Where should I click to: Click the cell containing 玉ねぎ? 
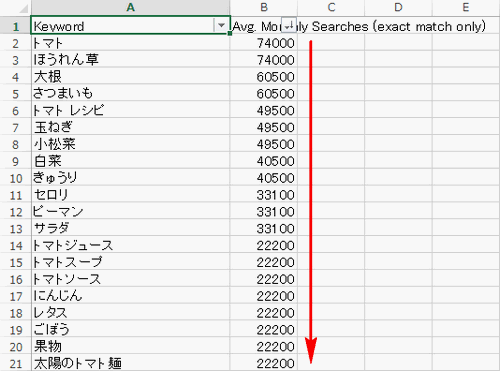(x=130, y=127)
